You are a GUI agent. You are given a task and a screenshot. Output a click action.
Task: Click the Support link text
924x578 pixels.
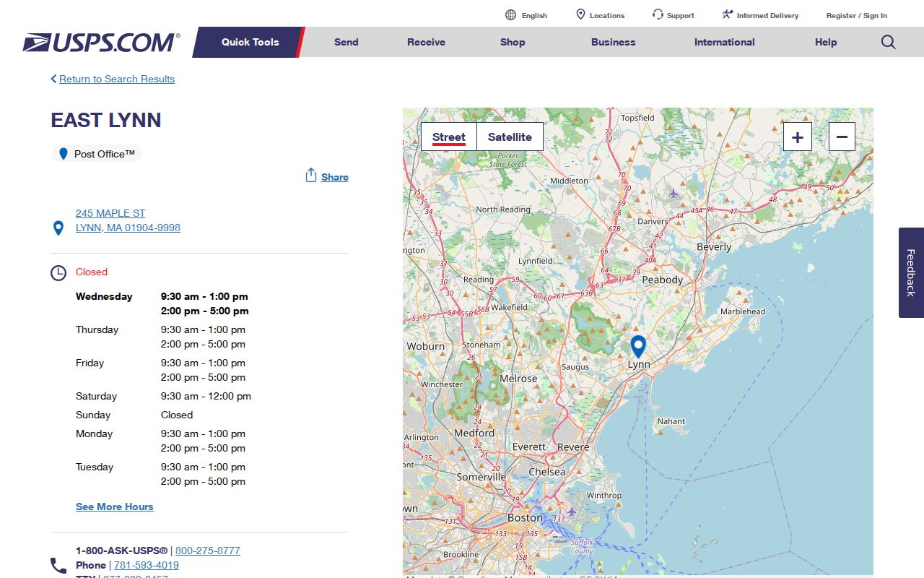coord(681,15)
